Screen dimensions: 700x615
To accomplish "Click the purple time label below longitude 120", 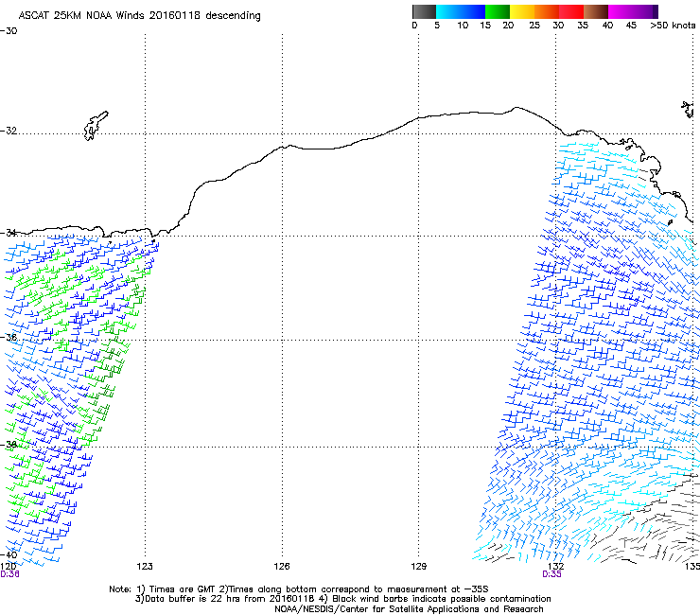I will coord(9,574).
